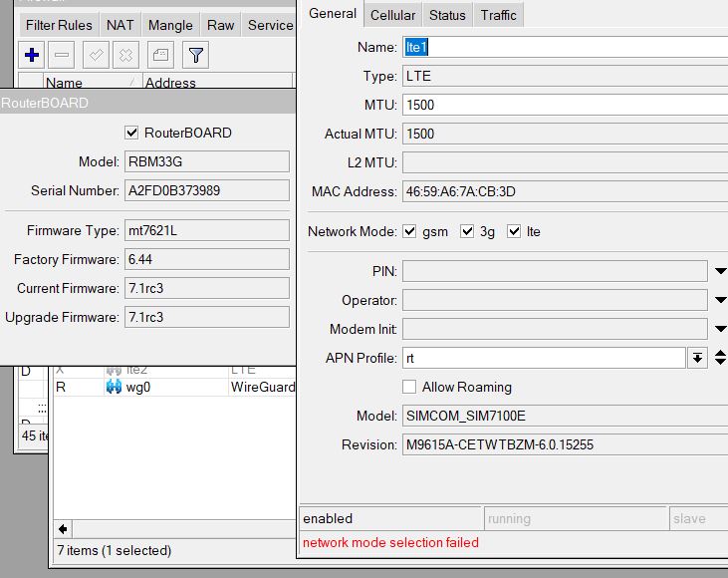Click the left scroll arrow in interface list
The height and width of the screenshot is (578, 728).
pyautogui.click(x=63, y=529)
